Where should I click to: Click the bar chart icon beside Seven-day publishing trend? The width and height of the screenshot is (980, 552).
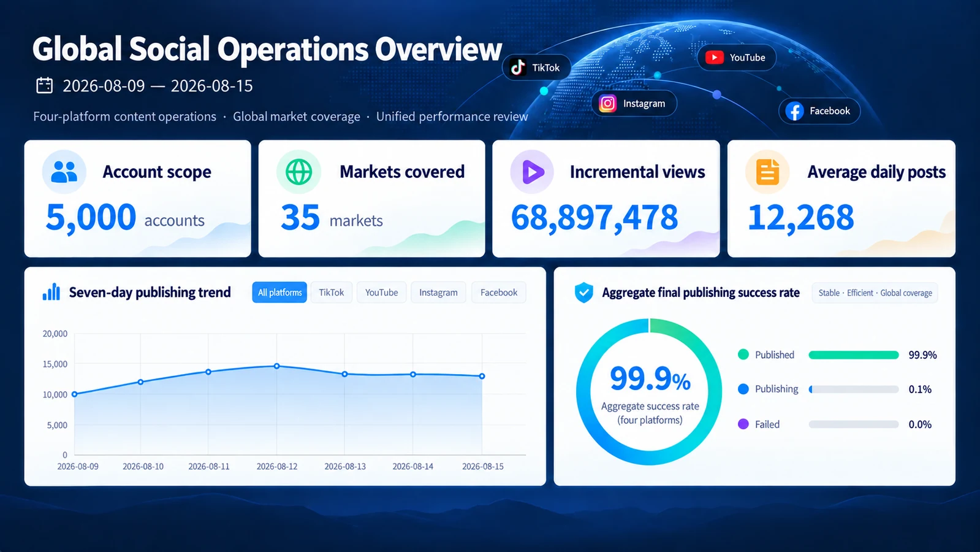click(51, 292)
